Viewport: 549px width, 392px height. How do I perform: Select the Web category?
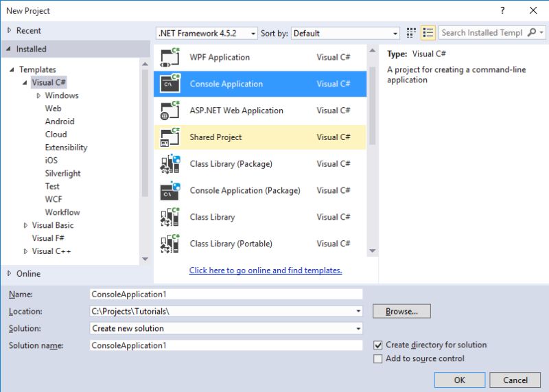[54, 108]
